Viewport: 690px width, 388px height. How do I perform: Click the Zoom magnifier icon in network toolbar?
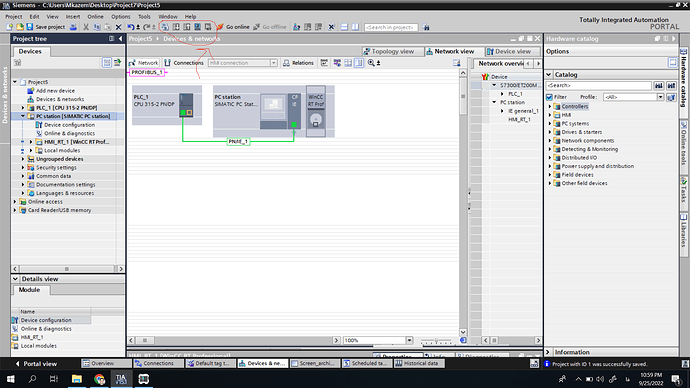click(371, 63)
